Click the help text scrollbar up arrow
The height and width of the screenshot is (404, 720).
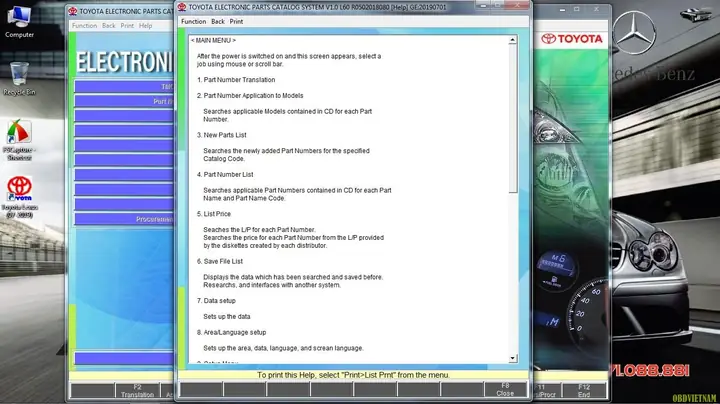pos(512,40)
